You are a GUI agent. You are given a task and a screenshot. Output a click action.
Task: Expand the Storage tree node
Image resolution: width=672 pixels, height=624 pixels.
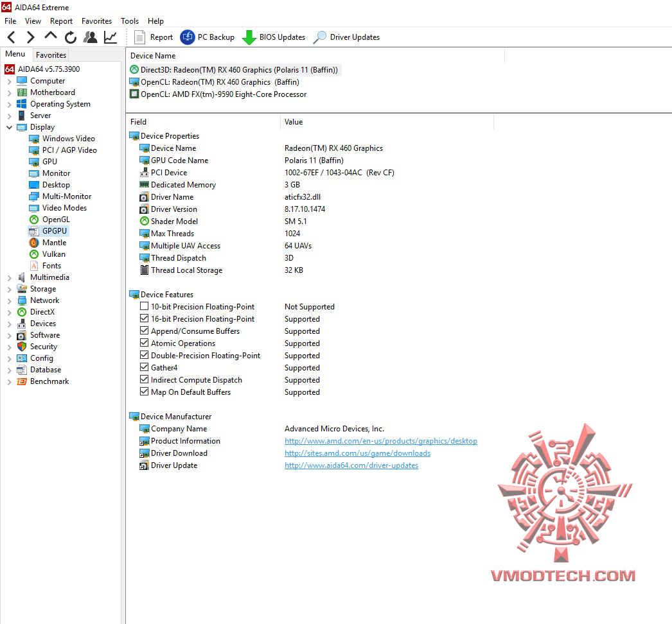tap(9, 289)
